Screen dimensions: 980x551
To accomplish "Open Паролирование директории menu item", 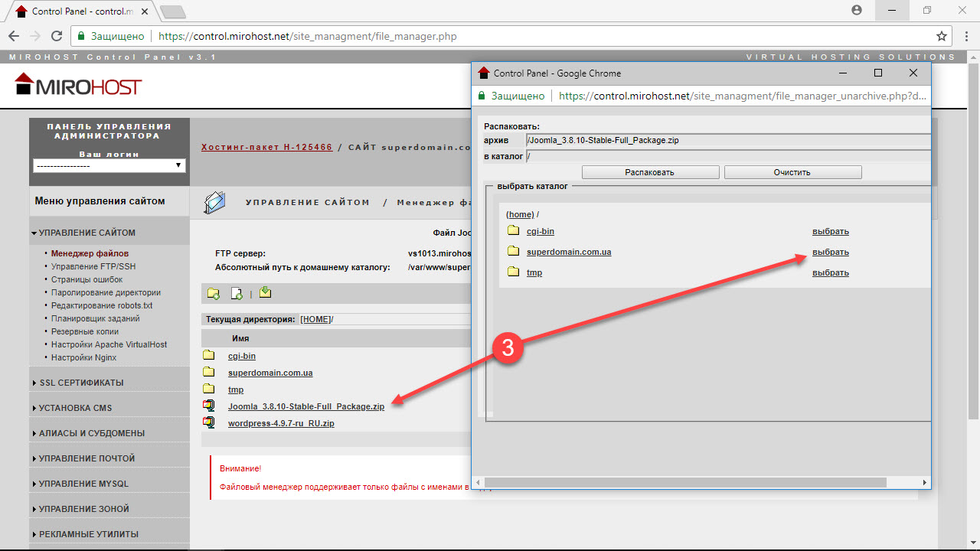I will [106, 292].
